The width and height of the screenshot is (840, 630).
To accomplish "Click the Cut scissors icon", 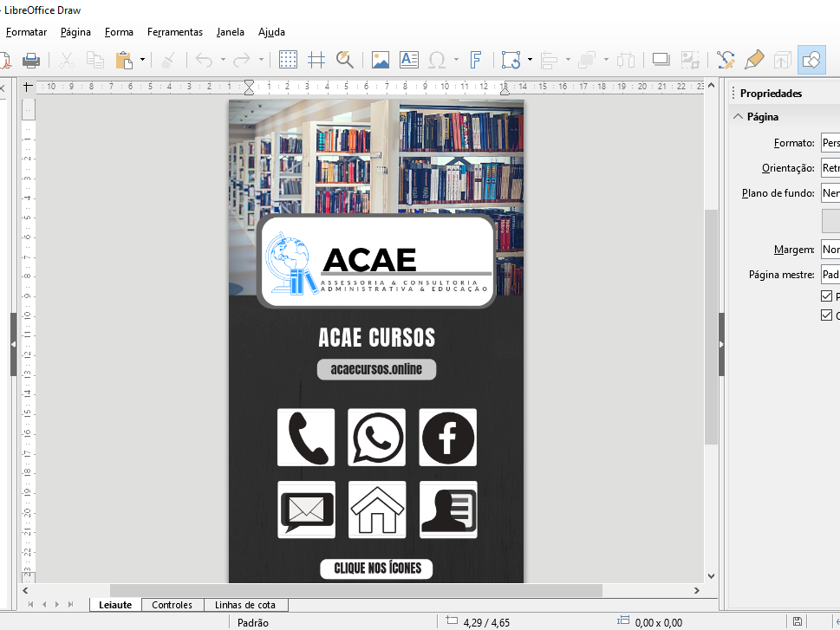I will (x=67, y=60).
